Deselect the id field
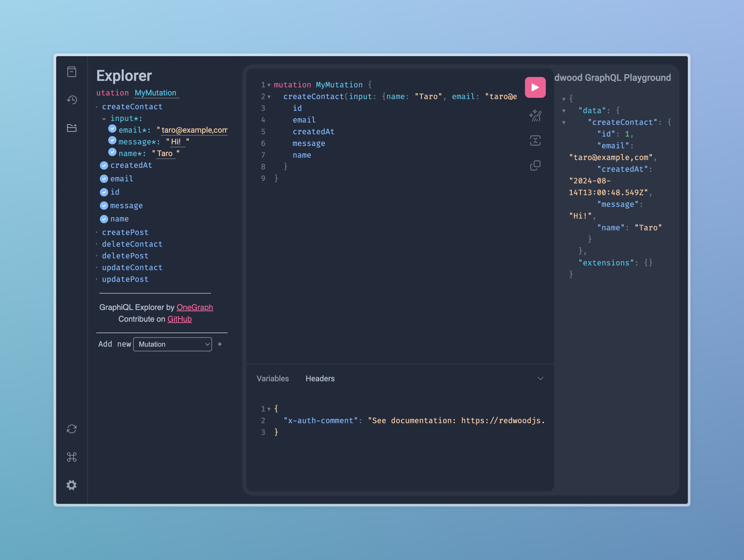This screenshot has height=560, width=744. [104, 192]
